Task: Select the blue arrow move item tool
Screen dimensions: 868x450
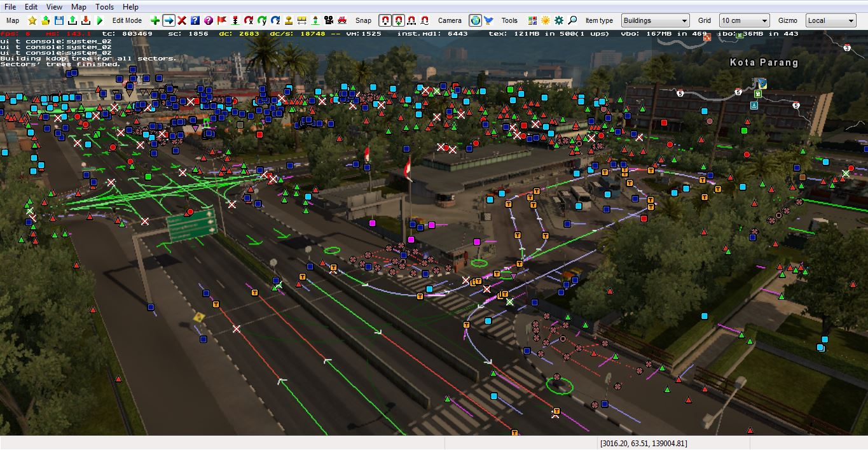Action: pyautogui.click(x=169, y=20)
